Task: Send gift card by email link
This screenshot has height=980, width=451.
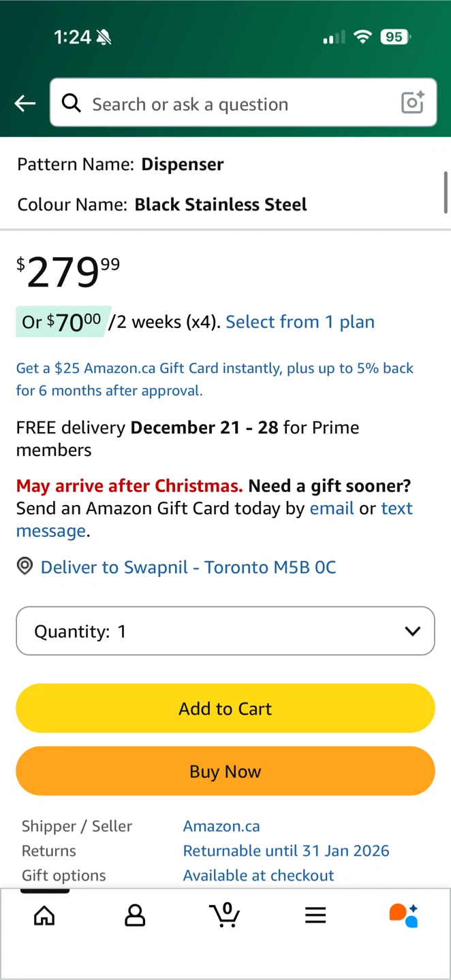Action: click(332, 508)
